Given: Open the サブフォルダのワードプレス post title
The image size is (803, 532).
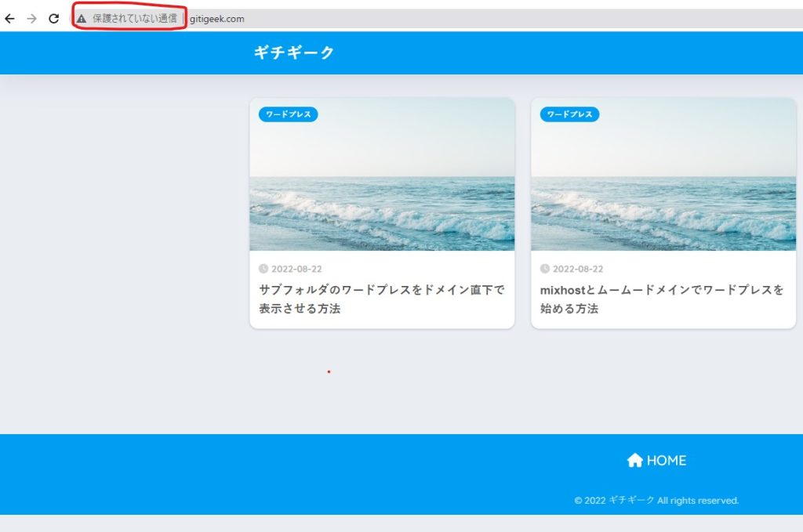Looking at the screenshot, I should coord(381,299).
